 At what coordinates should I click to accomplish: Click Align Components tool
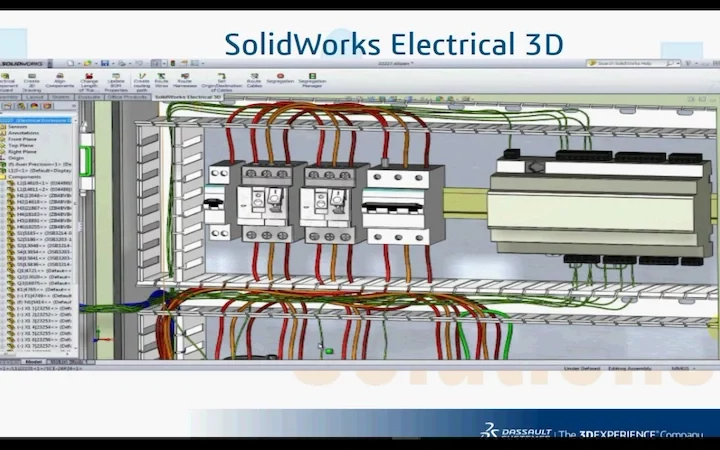60,81
